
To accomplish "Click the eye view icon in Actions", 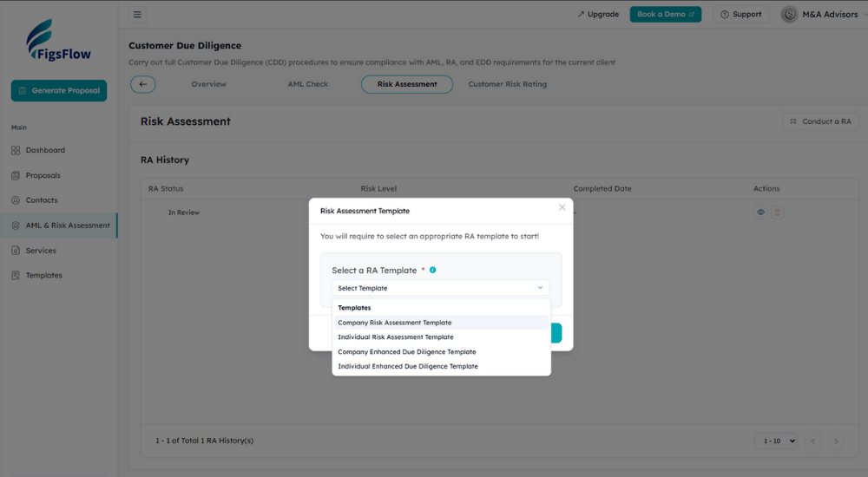I will click(760, 212).
